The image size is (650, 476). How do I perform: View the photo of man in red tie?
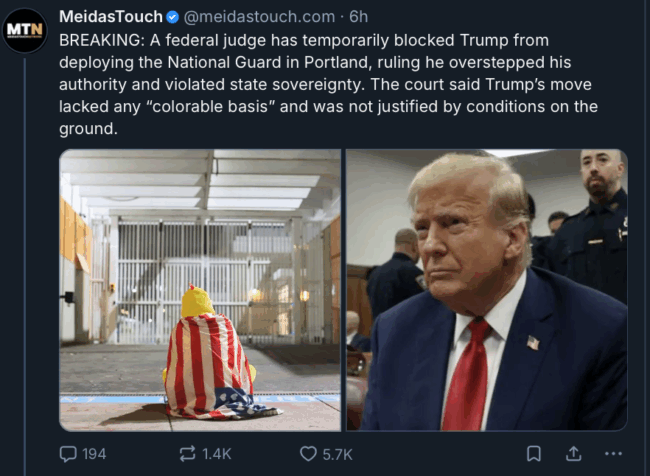point(487,290)
